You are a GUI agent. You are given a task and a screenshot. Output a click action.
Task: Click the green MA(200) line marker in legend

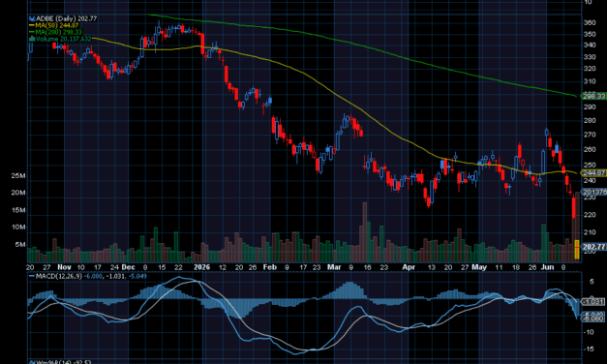pyautogui.click(x=32, y=32)
